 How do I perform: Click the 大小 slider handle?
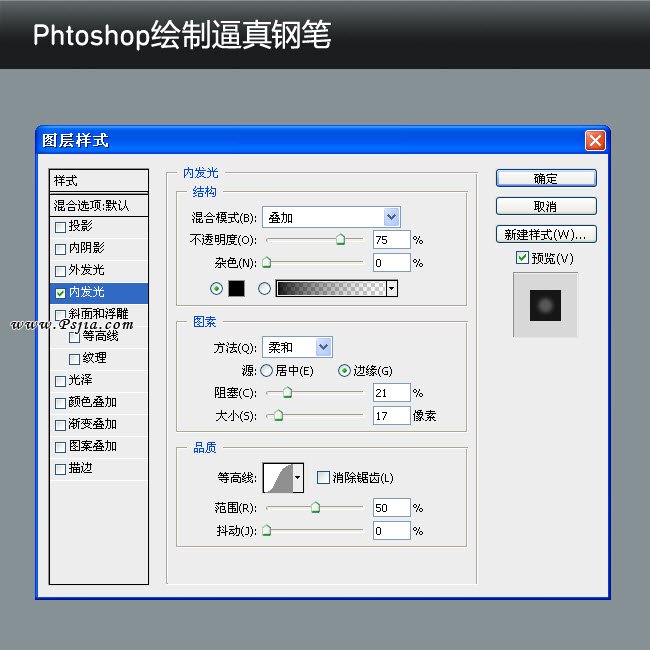pos(279,415)
